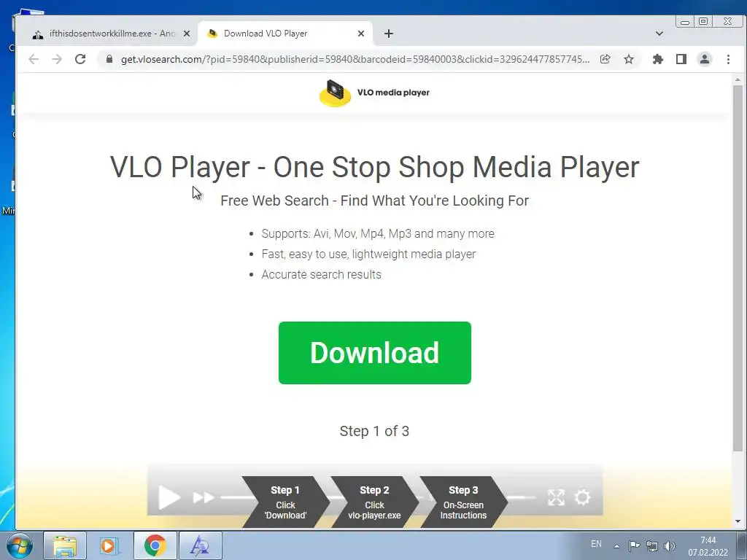
Task: Click the Step 2 vlo-player.exe arrow
Action: [x=374, y=502]
